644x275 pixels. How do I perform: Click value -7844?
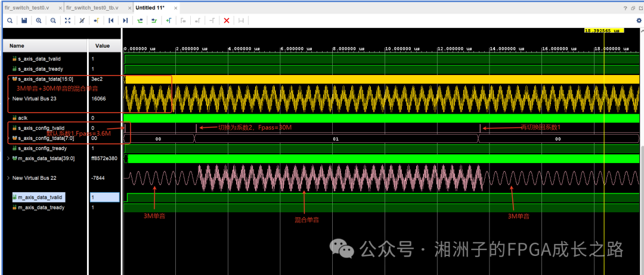[x=97, y=178]
